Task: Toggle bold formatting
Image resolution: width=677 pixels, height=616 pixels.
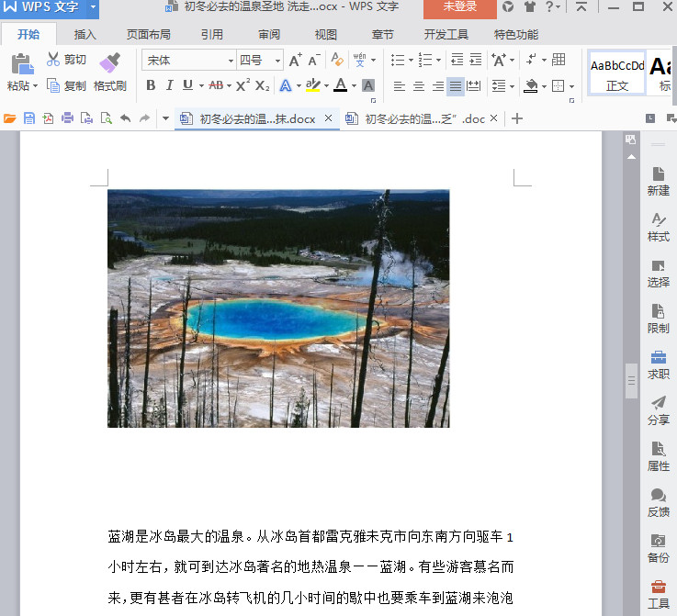Action: coord(151,85)
